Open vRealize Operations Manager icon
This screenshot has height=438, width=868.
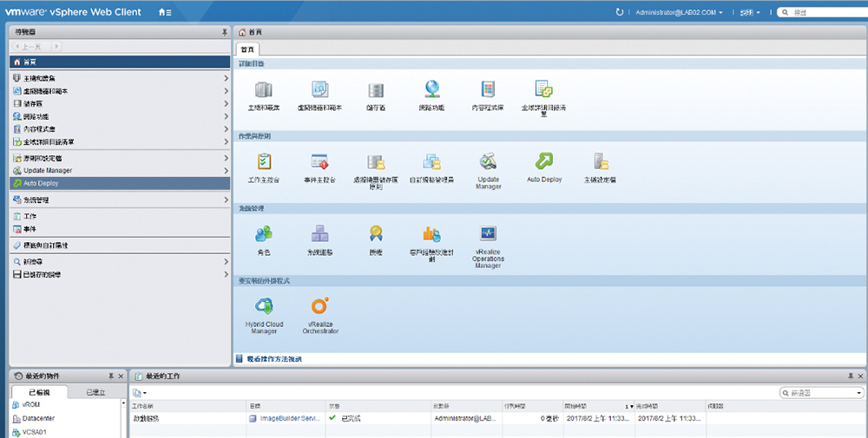coord(488,234)
